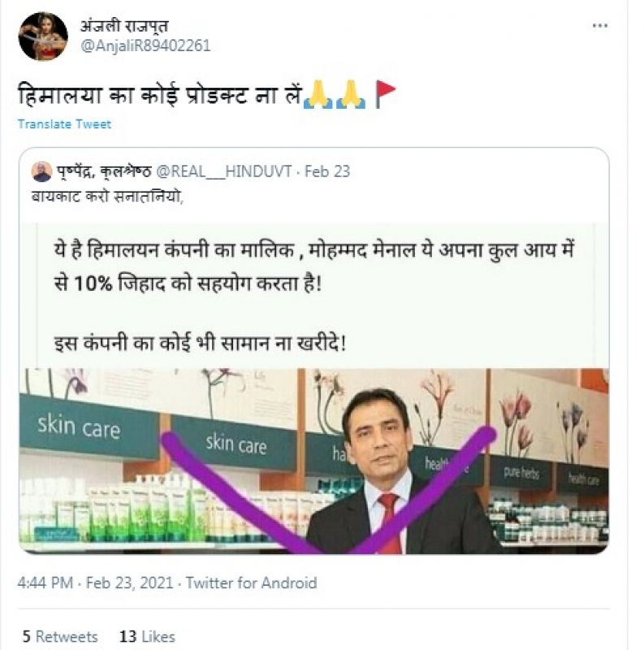Viewport: 644px width, 650px height.
Task: Open the quoted author name पुष्पेंद्र, कुलश्रेष्ठ
Action: coord(104,171)
